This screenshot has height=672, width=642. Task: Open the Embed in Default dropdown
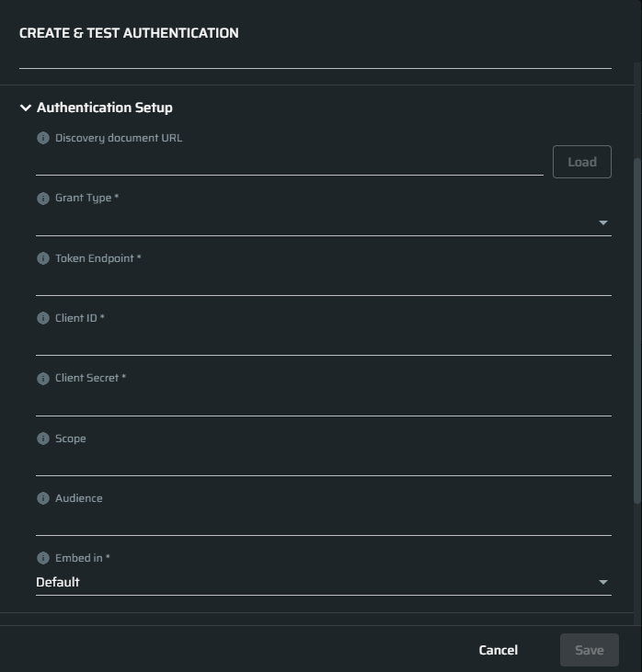point(324,582)
